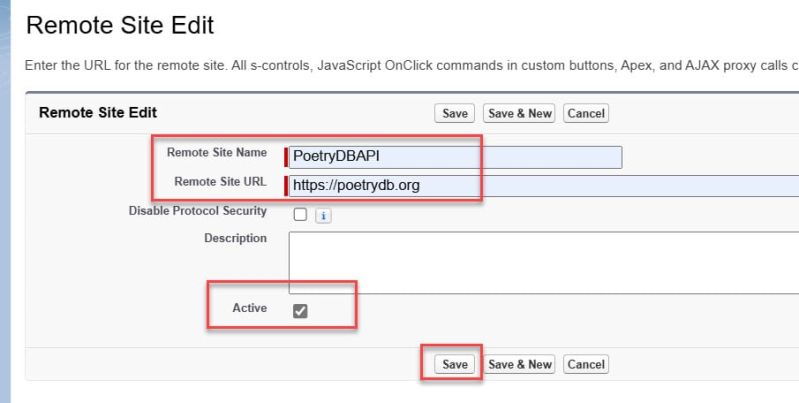The width and height of the screenshot is (799, 403).
Task: Select the Disable Protocol Security label
Action: (198, 211)
